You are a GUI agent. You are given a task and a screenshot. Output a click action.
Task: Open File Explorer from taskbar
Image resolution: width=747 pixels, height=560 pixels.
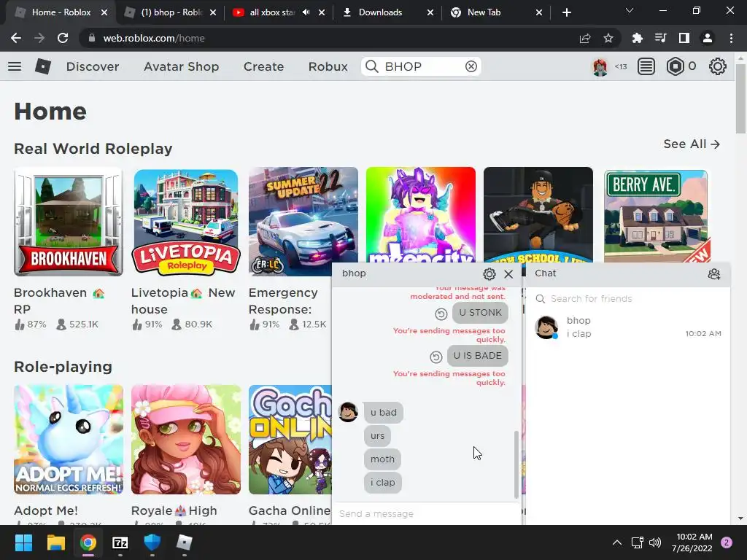point(55,542)
